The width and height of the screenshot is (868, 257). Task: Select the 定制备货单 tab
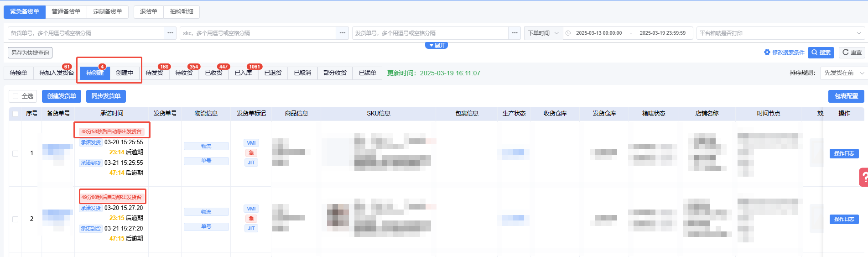[108, 12]
